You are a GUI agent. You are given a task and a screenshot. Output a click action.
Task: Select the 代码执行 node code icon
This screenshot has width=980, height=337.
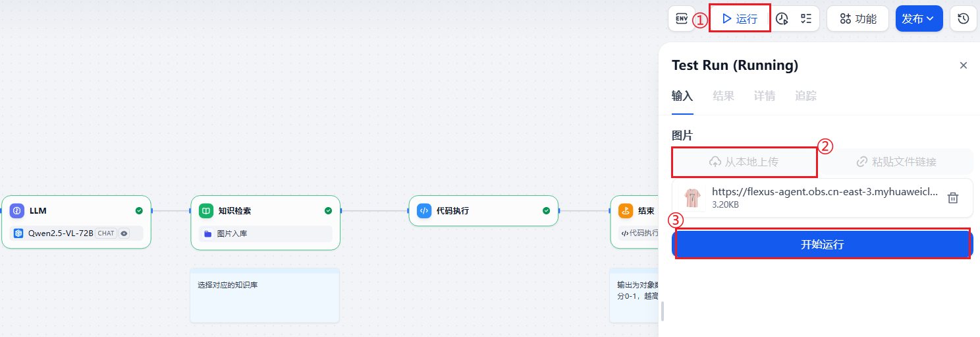pyautogui.click(x=424, y=210)
